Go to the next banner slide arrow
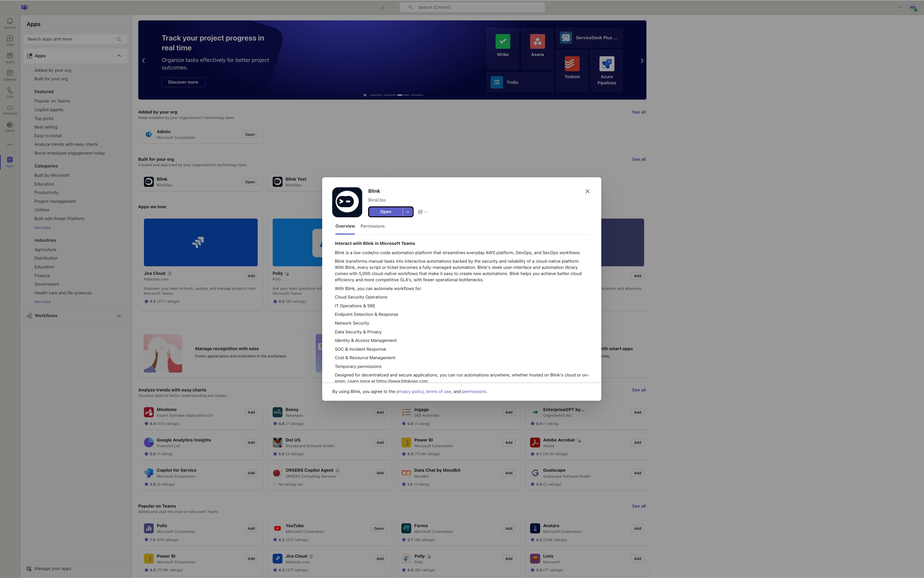Screen dimensions: 924x578 (642, 60)
